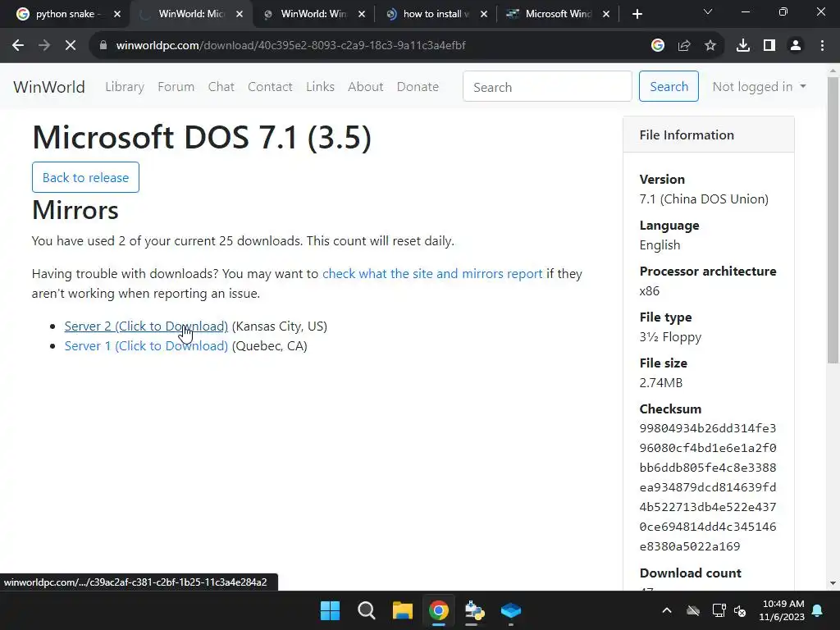Open a new browser tab
Image resolution: width=840 pixels, height=630 pixels.
click(x=637, y=14)
